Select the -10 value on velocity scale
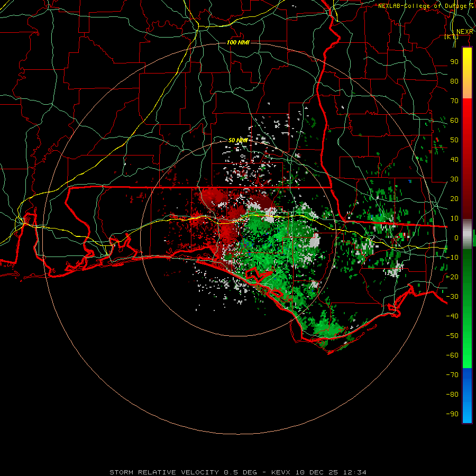This screenshot has height=476, width=476. (x=452, y=258)
